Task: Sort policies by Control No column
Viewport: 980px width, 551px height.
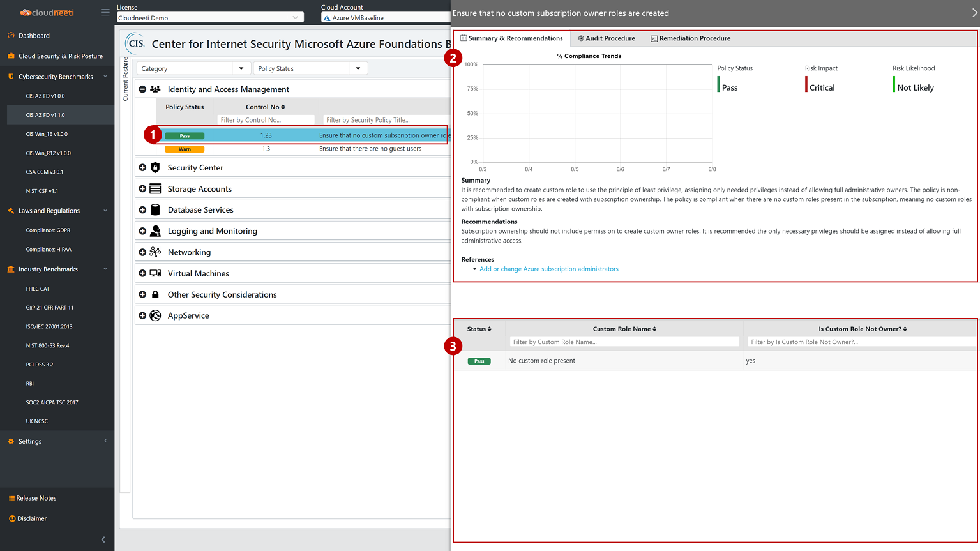Action: click(x=266, y=107)
